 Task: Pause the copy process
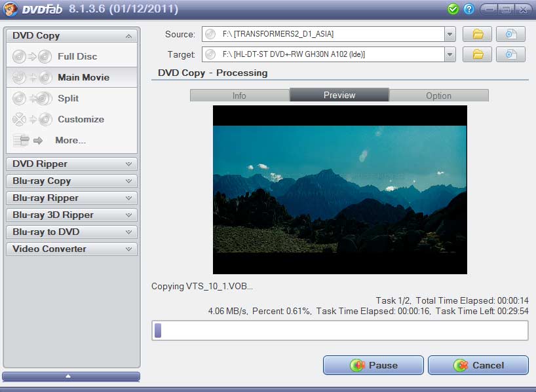click(x=373, y=365)
